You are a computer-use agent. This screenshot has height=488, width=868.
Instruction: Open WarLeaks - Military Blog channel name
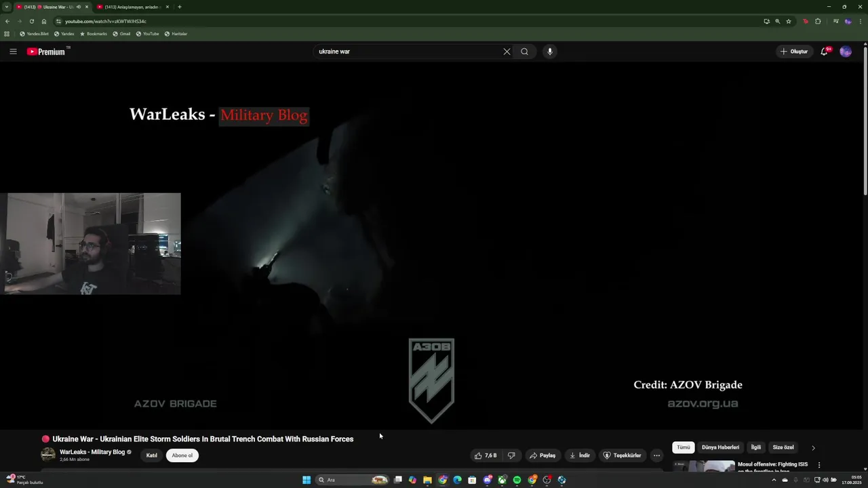point(92,452)
